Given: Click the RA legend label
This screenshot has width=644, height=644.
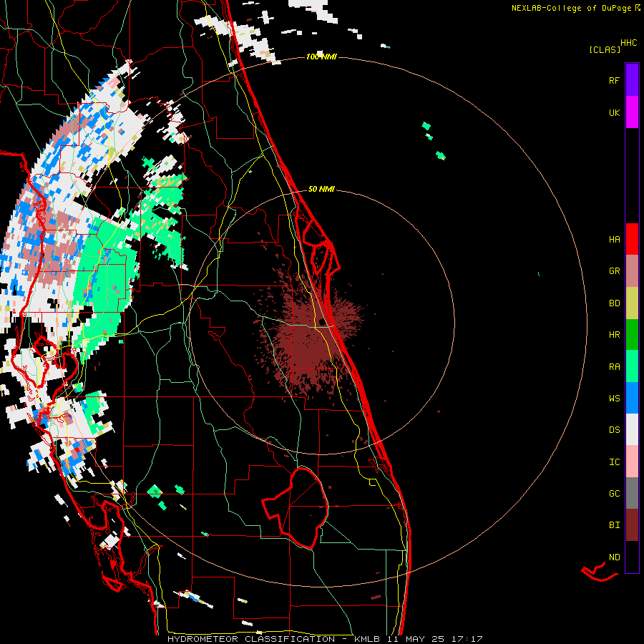Looking at the screenshot, I should (614, 367).
